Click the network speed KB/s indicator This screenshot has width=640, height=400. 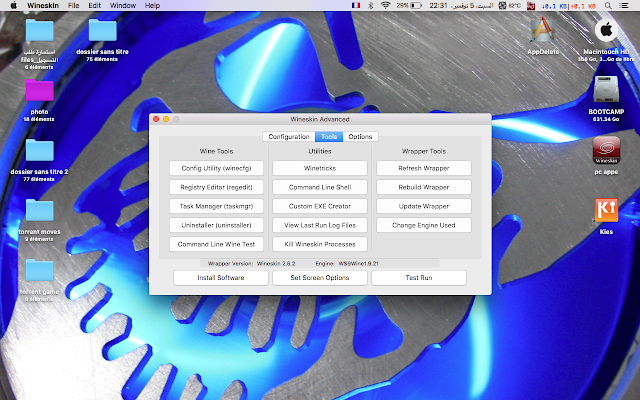569,6
